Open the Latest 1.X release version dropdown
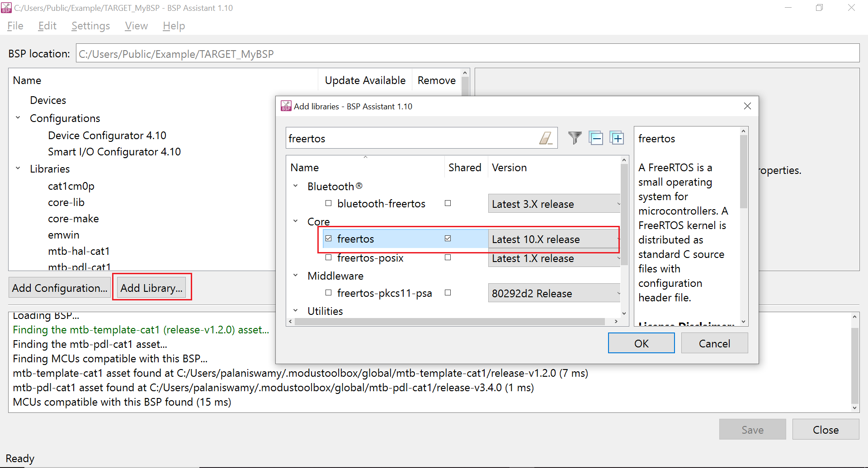The width and height of the screenshot is (868, 468). pyautogui.click(x=554, y=258)
